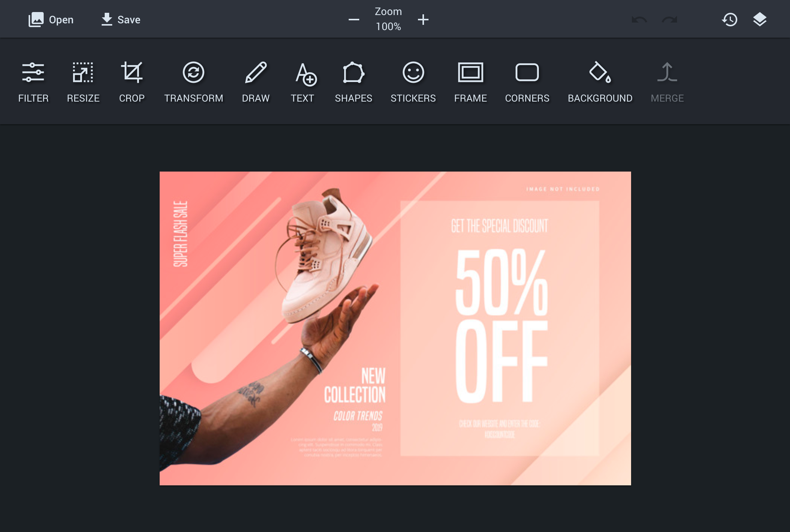
Task: Select the Frame tool
Action: tap(470, 81)
